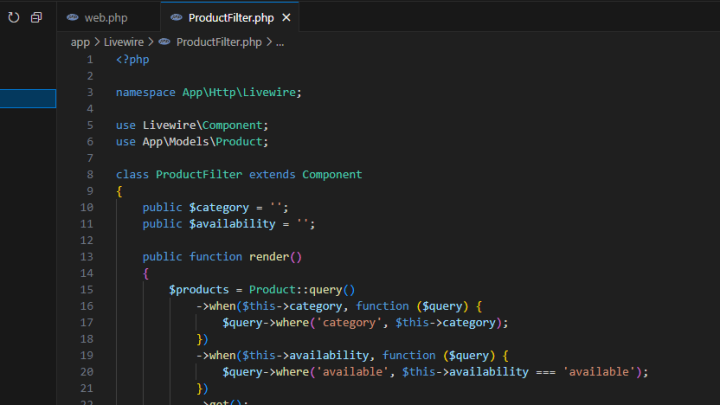Viewport: 720px width, 405px height.
Task: Open the 'app' breadcrumb segment
Action: pos(80,42)
